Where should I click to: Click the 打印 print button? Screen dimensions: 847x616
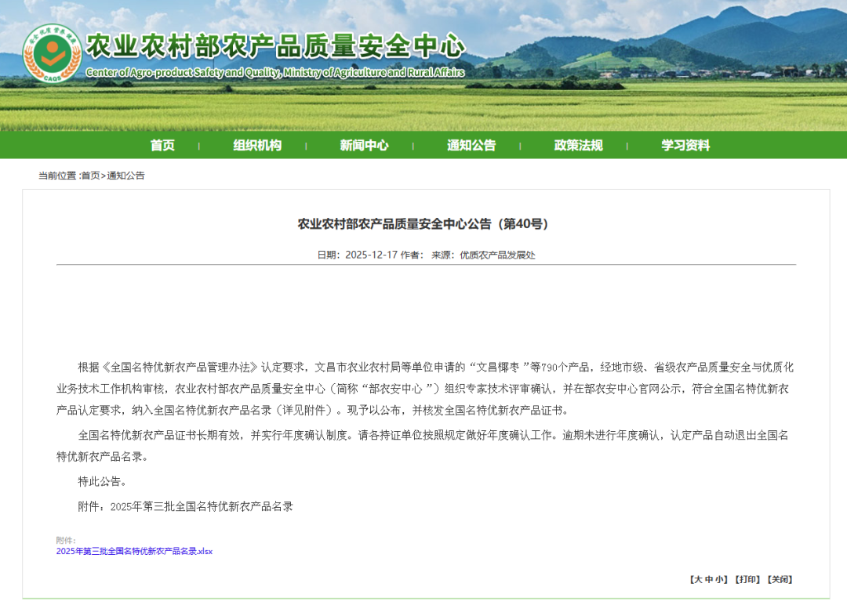pos(748,579)
